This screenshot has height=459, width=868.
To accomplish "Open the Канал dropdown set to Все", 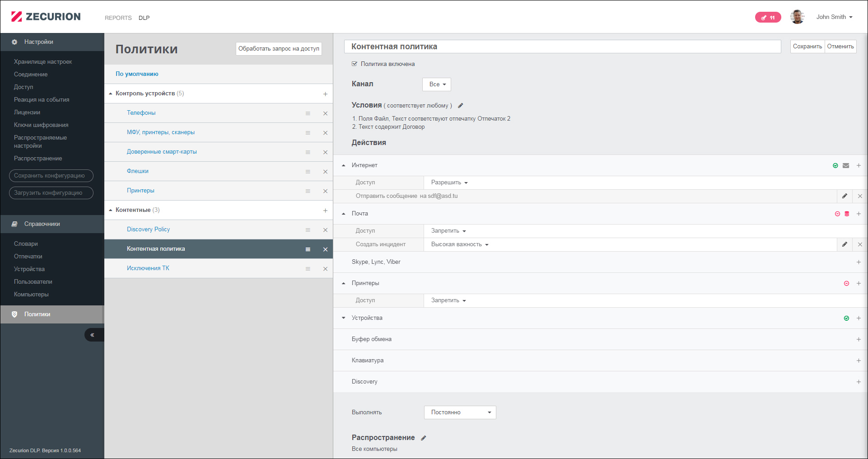I will [437, 84].
